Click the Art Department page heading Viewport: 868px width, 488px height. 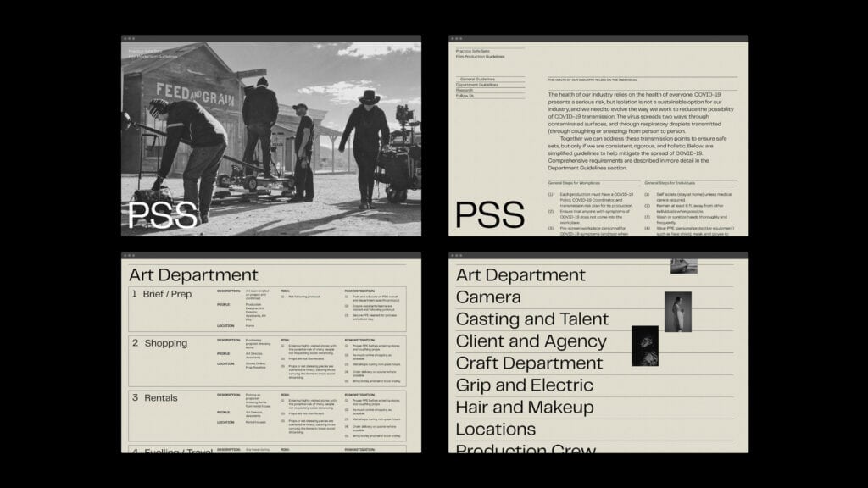point(193,274)
